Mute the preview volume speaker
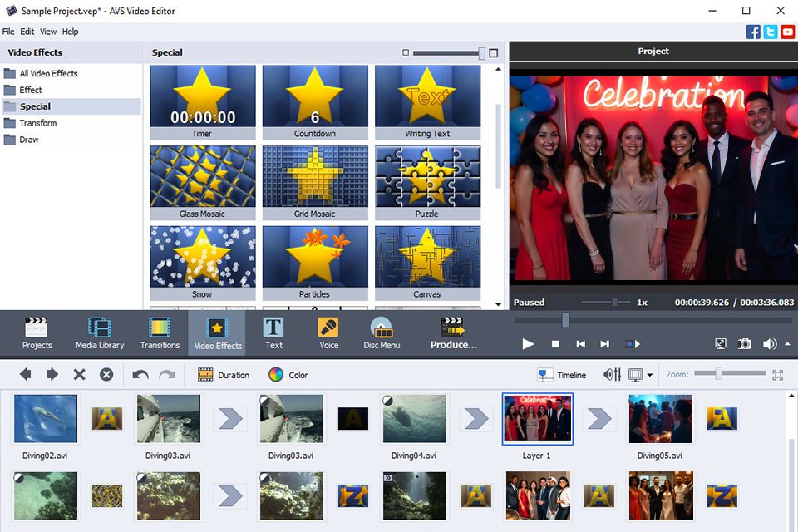The height and width of the screenshot is (532, 798). coord(770,344)
